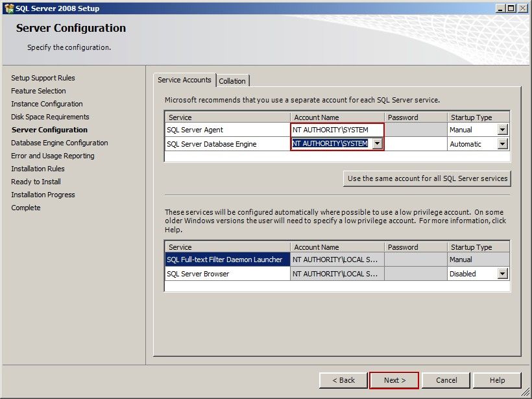
Task: Open Database Engine startup type dropdown
Action: pyautogui.click(x=503, y=143)
